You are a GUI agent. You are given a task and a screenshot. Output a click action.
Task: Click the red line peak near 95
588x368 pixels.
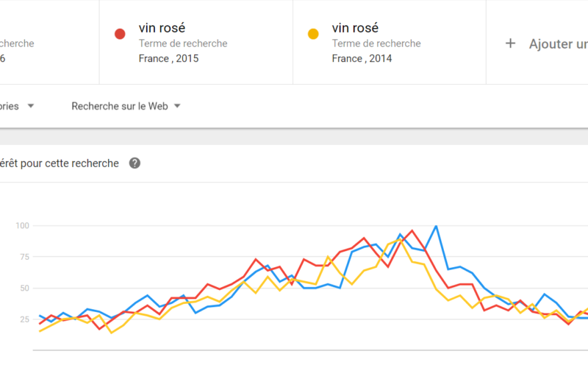click(412, 230)
